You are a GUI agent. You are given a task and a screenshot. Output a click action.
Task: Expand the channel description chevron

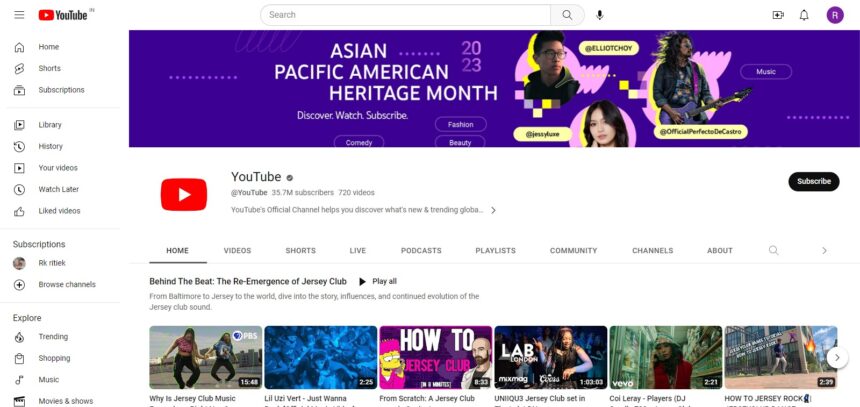(493, 210)
